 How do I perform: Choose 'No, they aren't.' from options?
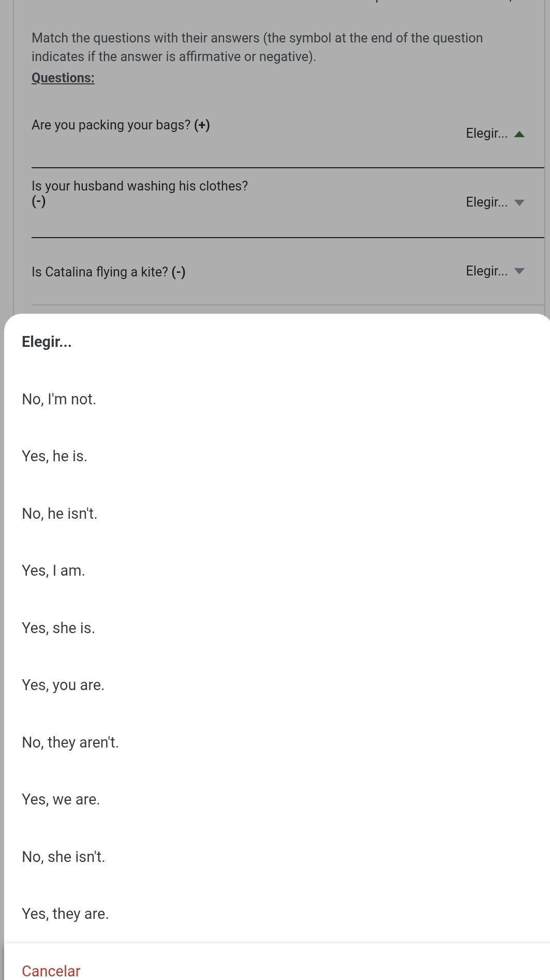[70, 742]
